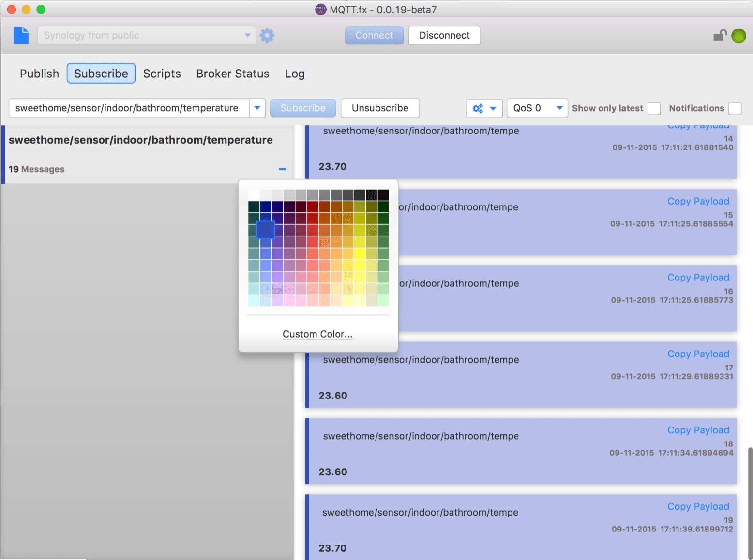
Task: Copy Payload of message 17
Action: point(698,354)
